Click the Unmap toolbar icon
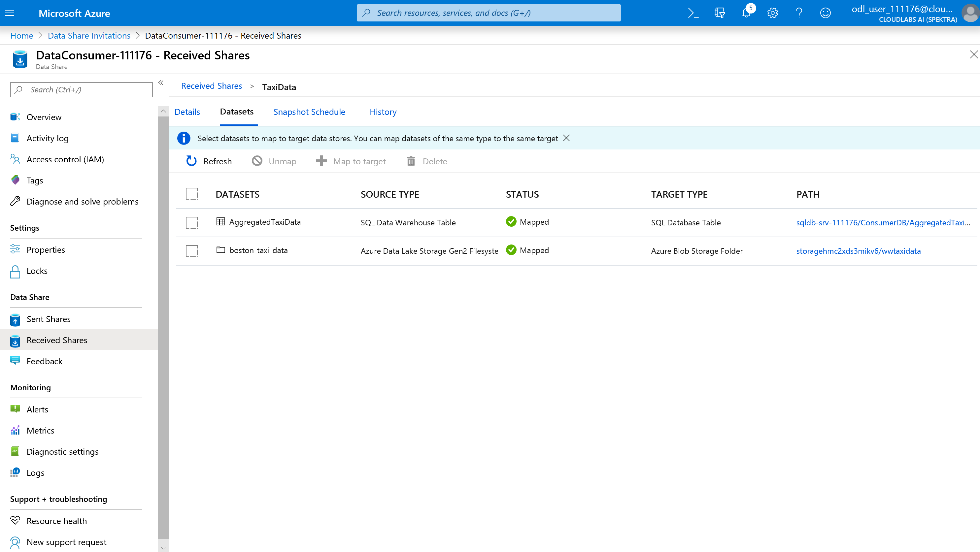Viewport: 980px width, 552px height. [257, 161]
